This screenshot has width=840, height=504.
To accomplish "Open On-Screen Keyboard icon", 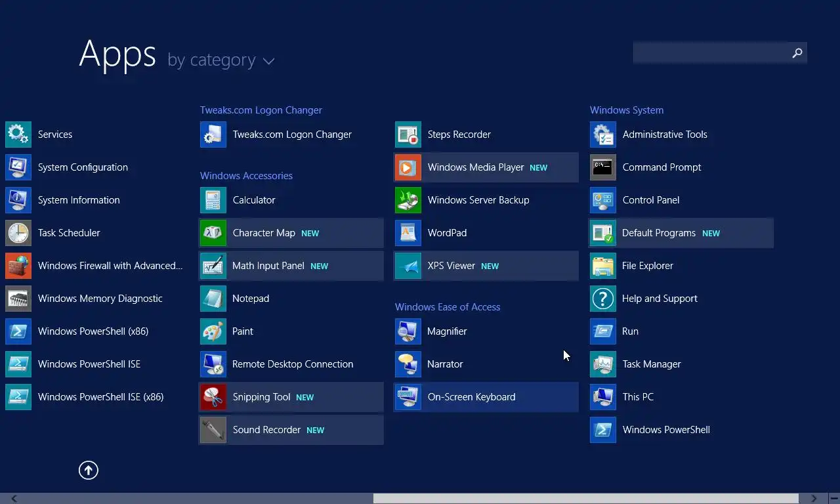I will [408, 397].
